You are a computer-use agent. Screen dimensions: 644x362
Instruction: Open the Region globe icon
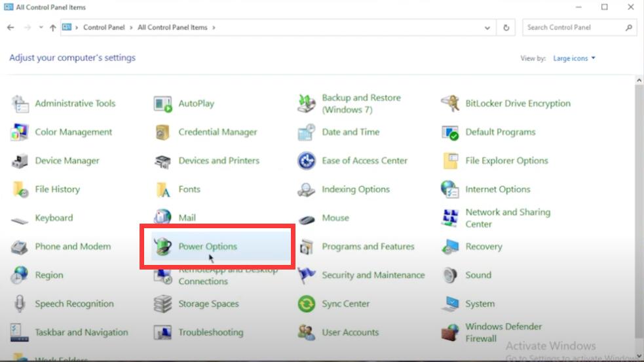[19, 275]
